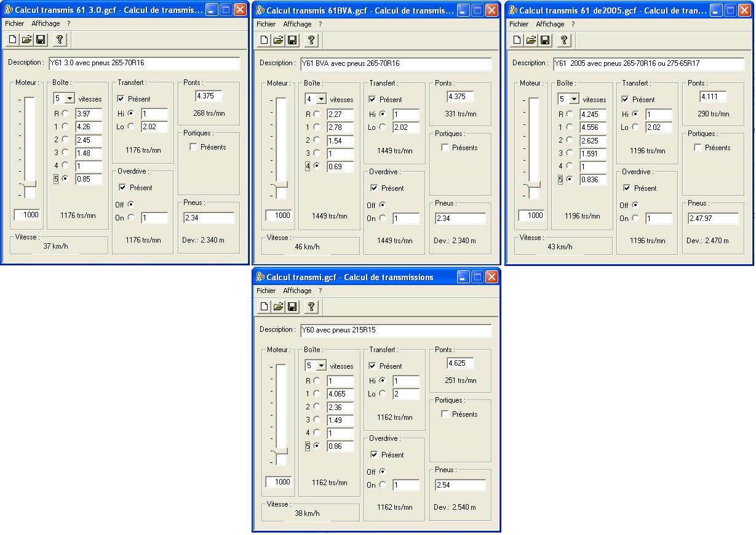Screen dimensions: 756x535
Task: Click Description field in 61 de2005 window
Action: pos(648,63)
